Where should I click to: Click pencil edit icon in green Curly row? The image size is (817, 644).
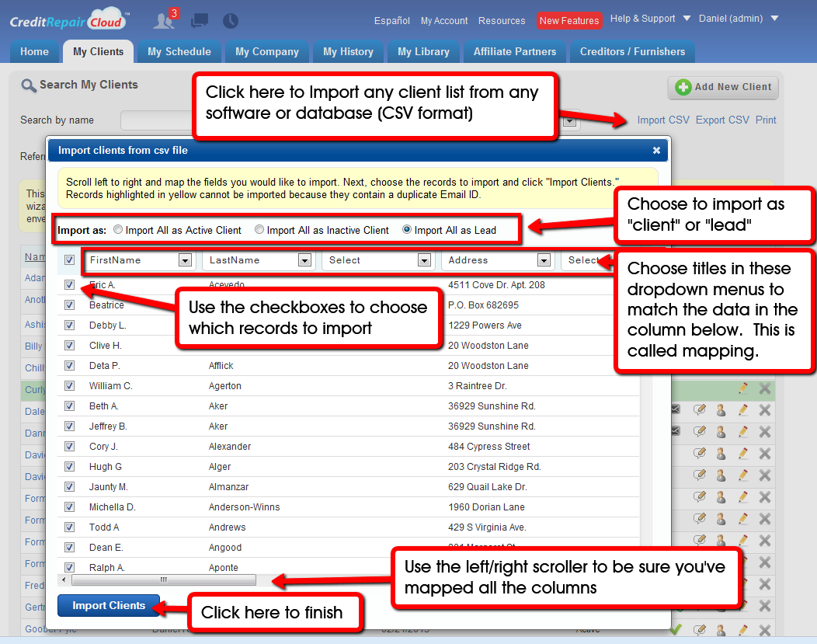tap(743, 388)
